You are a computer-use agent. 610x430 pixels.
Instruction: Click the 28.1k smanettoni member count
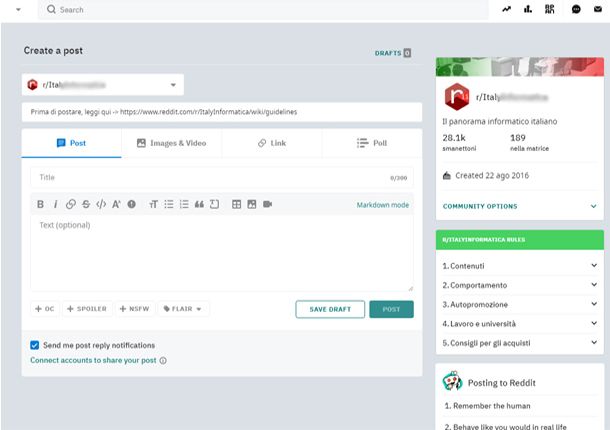459,142
